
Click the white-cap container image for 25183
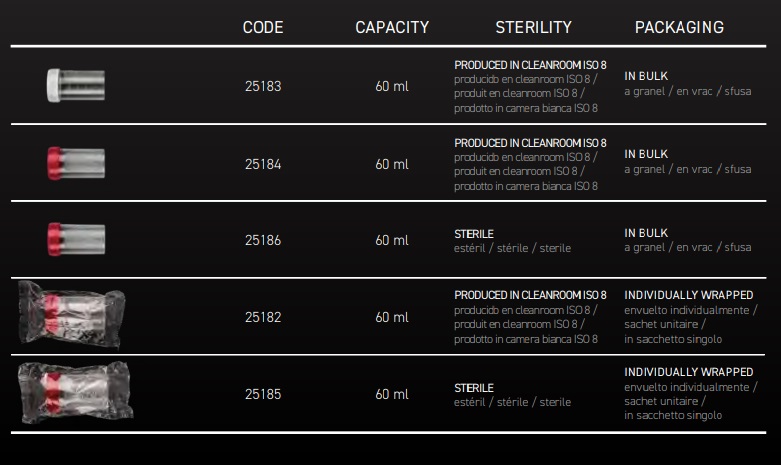[75, 85]
